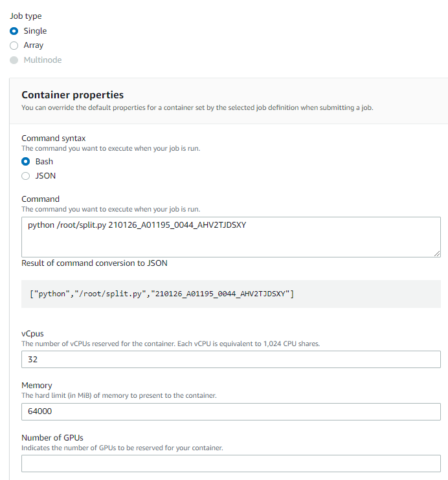Screen dimensions: 448x480
Task: Select the Single job type radio button
Action: pyautogui.click(x=14, y=31)
